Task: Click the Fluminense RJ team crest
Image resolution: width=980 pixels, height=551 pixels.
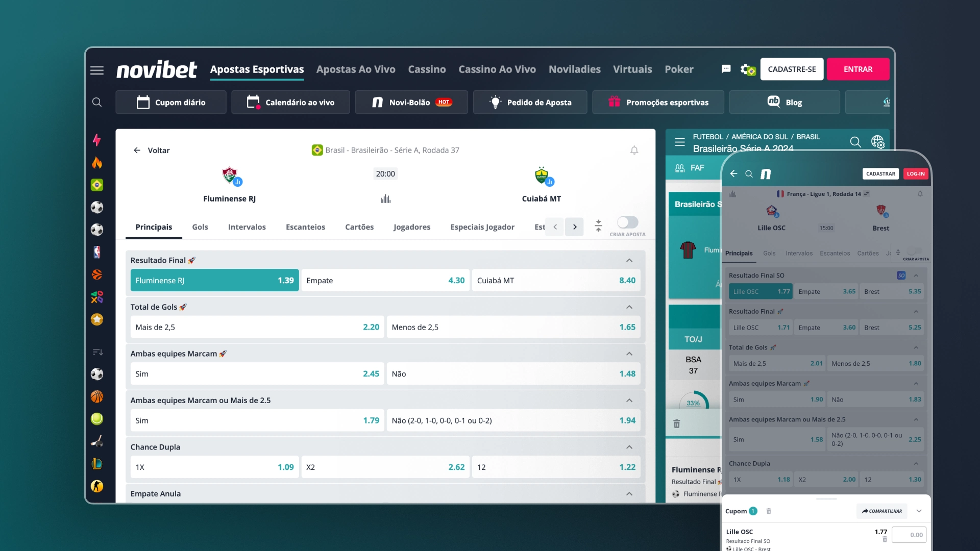Action: 230,175
